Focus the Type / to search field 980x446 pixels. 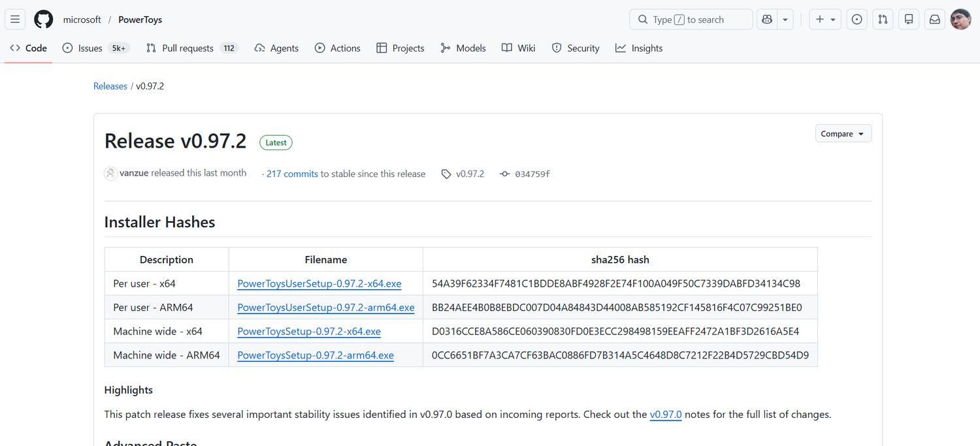click(x=691, y=20)
